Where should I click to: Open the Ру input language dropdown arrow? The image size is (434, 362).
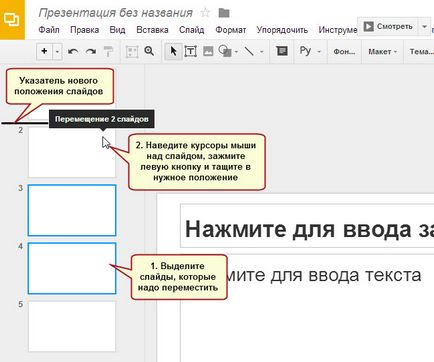(319, 52)
